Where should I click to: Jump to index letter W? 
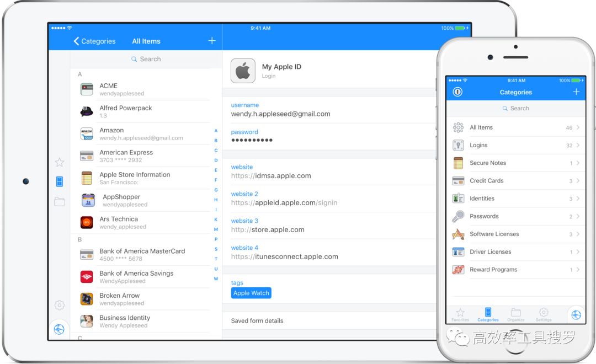click(216, 279)
